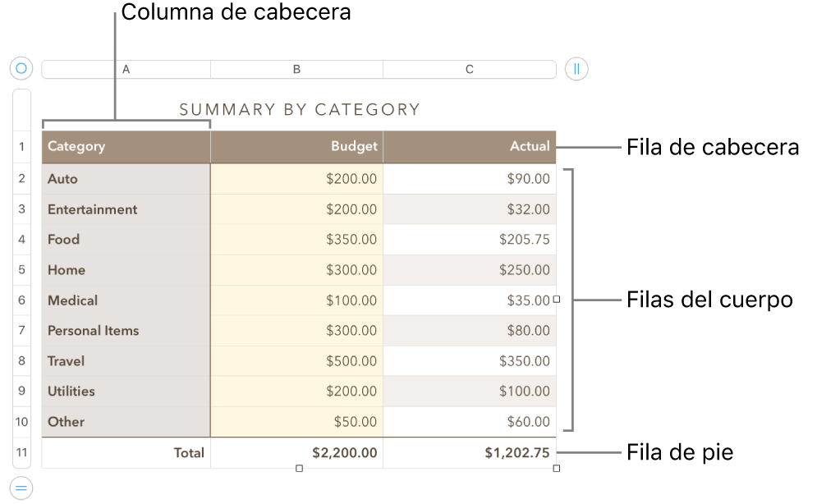Screen dimensions: 817x504
Task: Select the circular table handle icon
Action: [x=21, y=68]
